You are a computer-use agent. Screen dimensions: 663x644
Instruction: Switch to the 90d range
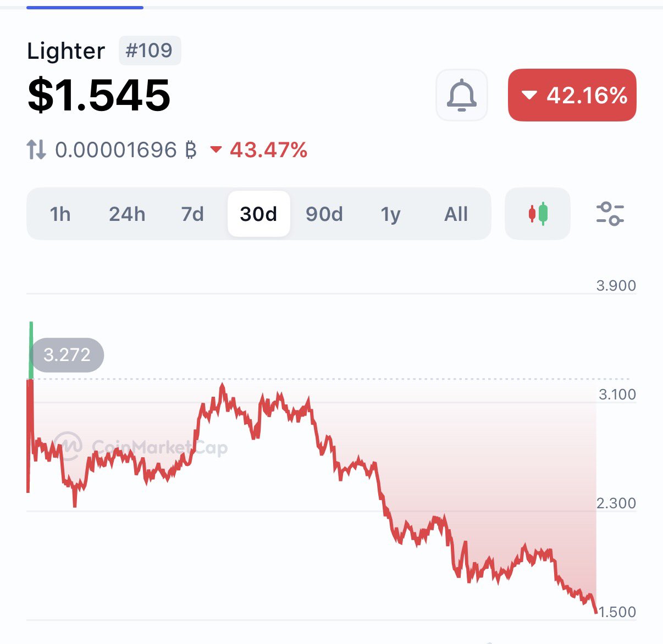(324, 214)
